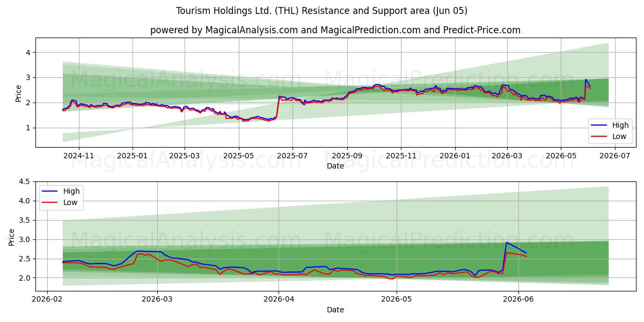
Task: Click the 'Date' x-axis label under the top chart
Action: pyautogui.click(x=335, y=166)
